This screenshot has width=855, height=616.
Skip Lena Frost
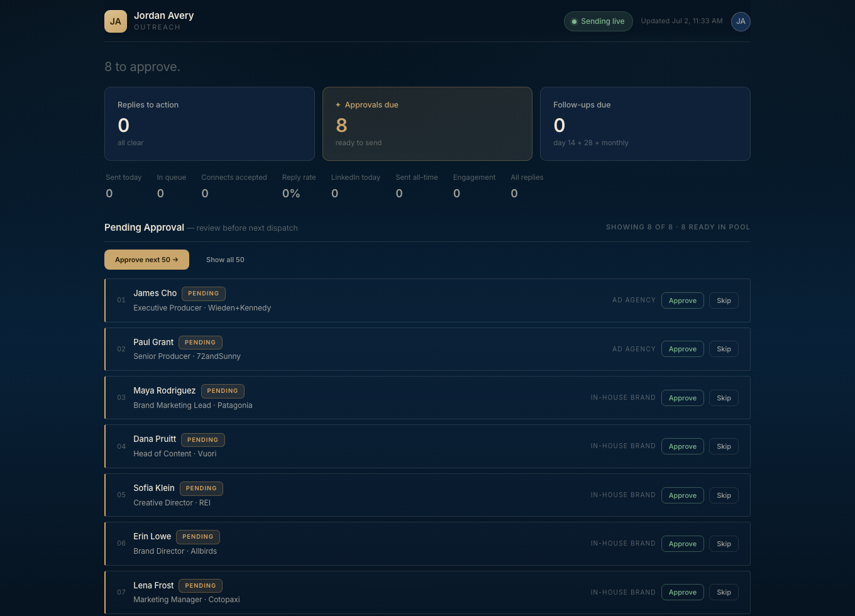pyautogui.click(x=724, y=592)
